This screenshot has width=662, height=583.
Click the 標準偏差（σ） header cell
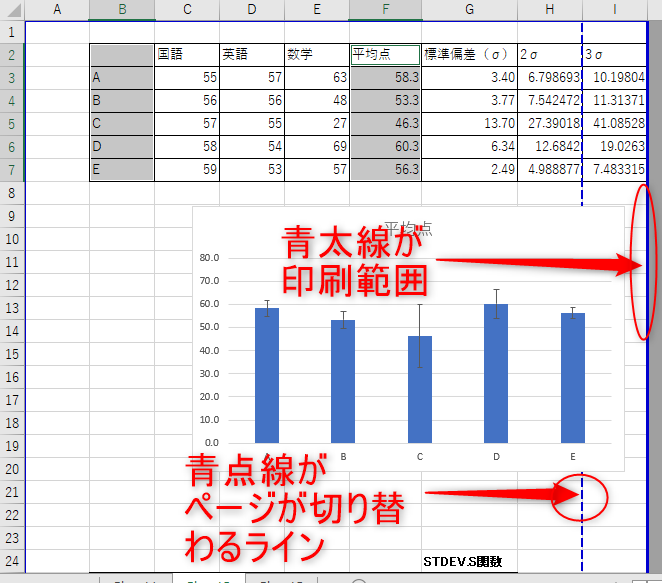click(469, 54)
